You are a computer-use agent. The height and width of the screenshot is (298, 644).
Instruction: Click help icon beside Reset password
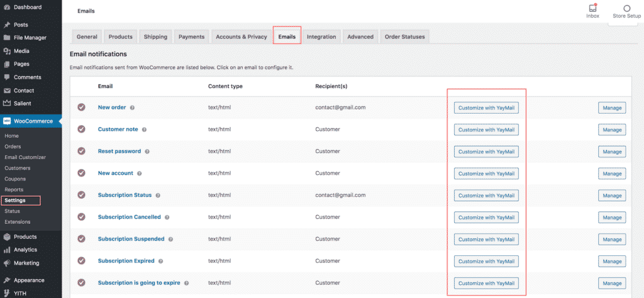pyautogui.click(x=147, y=152)
